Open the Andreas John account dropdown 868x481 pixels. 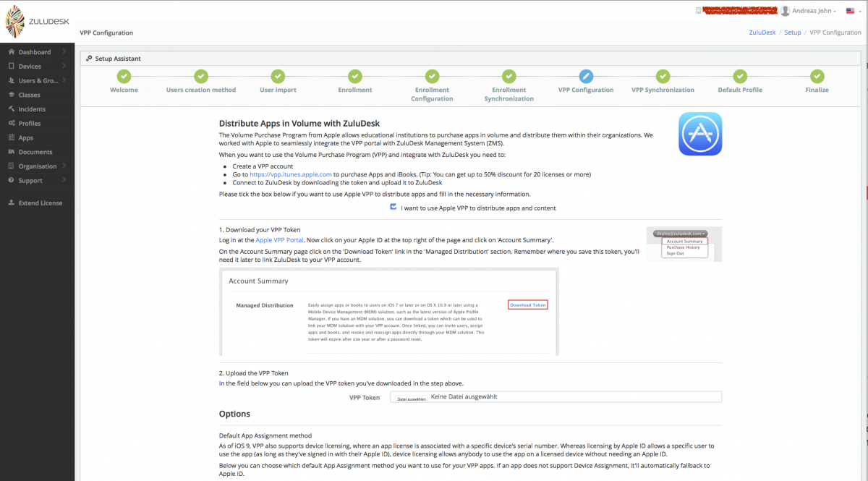[x=814, y=11]
